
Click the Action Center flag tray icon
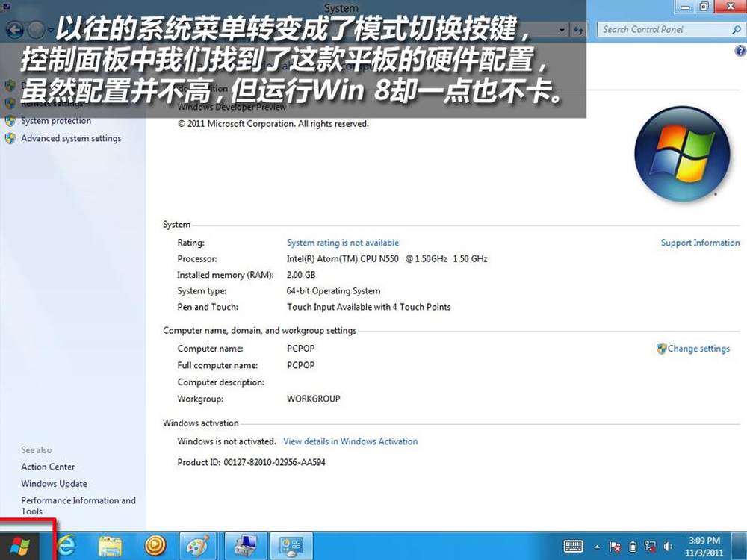point(616,547)
